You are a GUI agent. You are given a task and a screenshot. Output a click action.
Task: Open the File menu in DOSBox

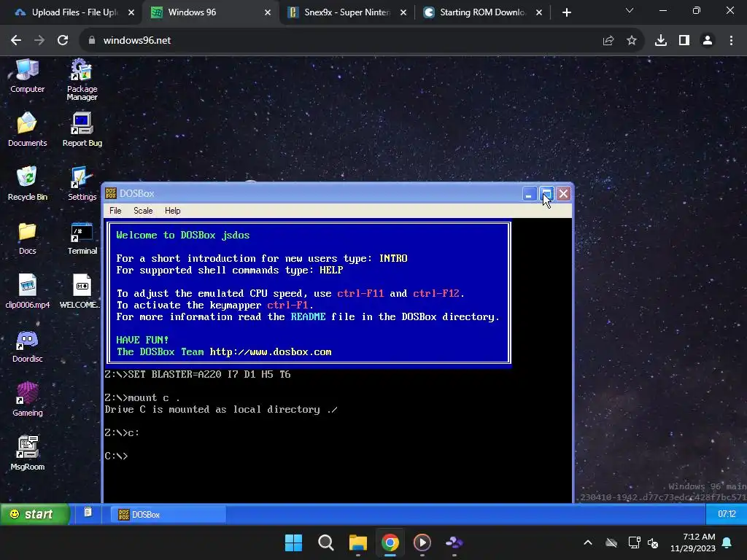[115, 211]
